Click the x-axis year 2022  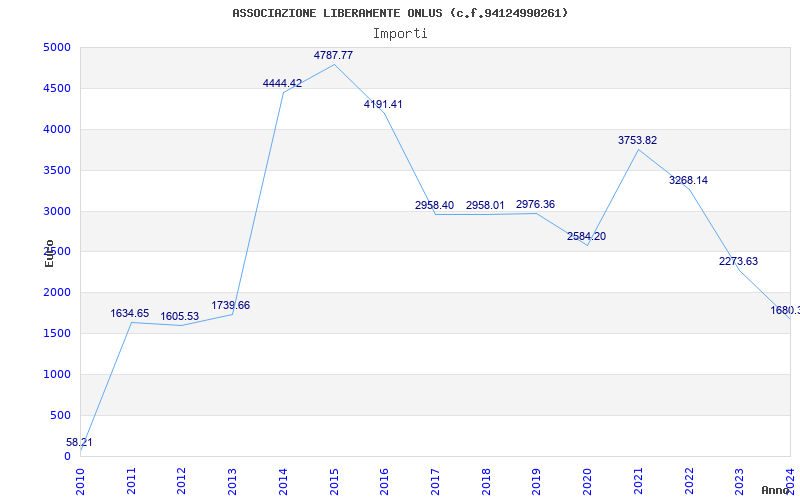tap(689, 481)
